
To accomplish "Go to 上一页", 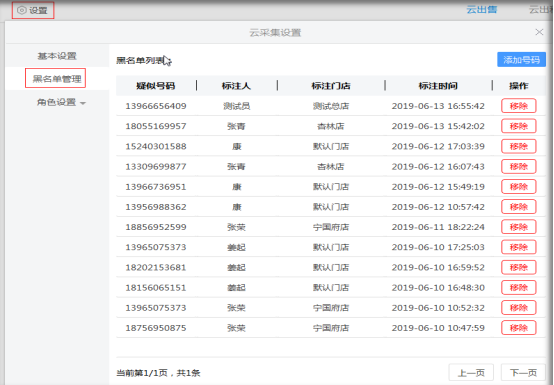I will (471, 373).
